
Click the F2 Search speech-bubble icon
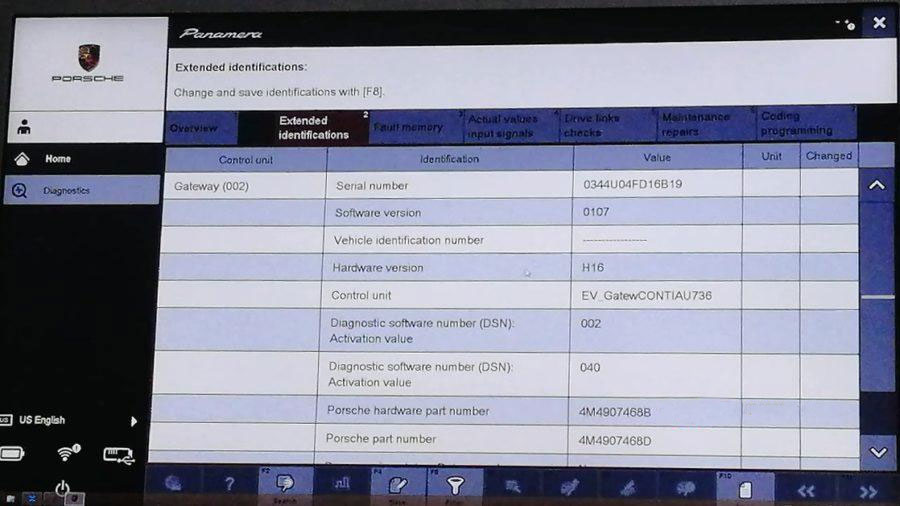click(285, 483)
